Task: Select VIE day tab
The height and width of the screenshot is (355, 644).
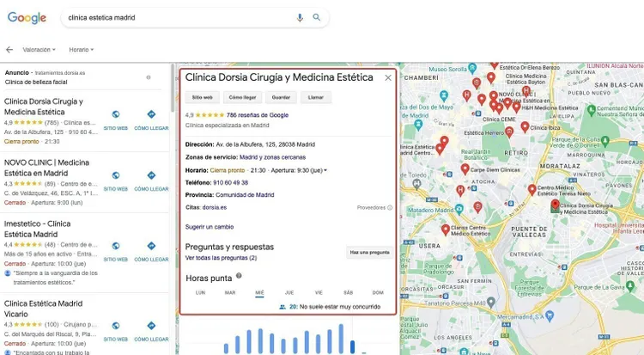Action: tap(319, 293)
